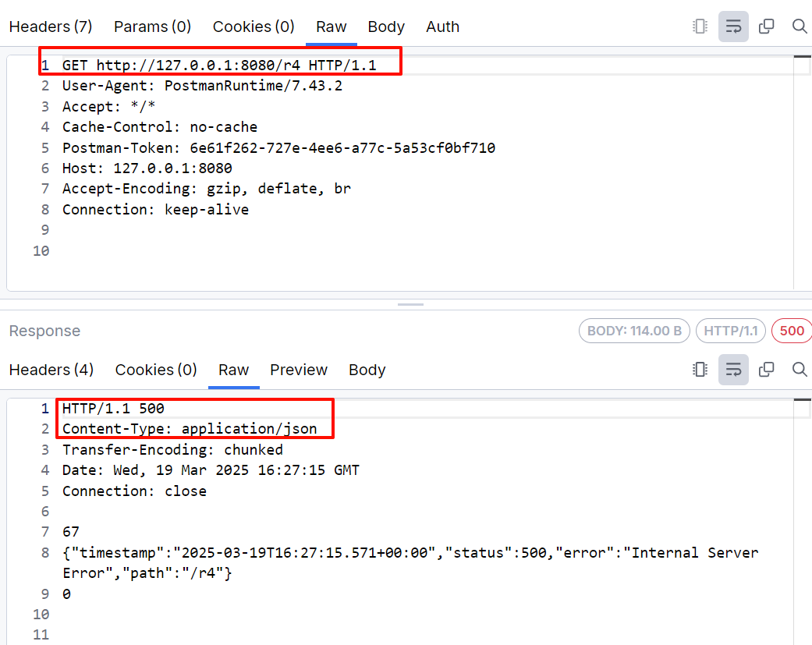Viewport: 812px width, 645px height.
Task: Copy raw request to clipboard
Action: coord(767,27)
